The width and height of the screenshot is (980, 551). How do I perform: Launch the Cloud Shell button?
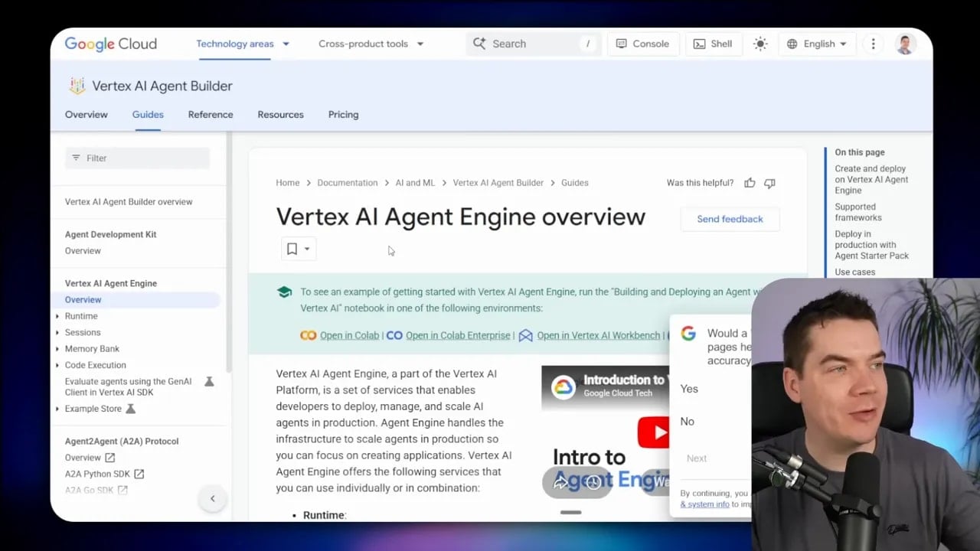pos(713,44)
